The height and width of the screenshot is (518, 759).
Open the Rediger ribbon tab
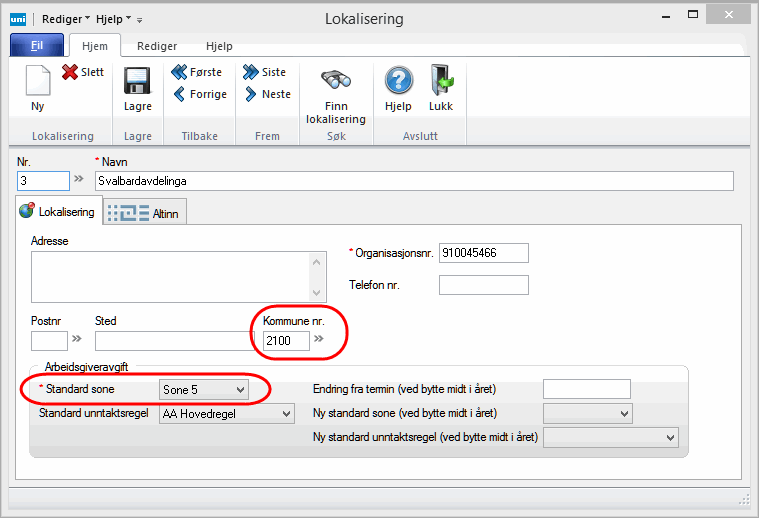click(x=157, y=46)
